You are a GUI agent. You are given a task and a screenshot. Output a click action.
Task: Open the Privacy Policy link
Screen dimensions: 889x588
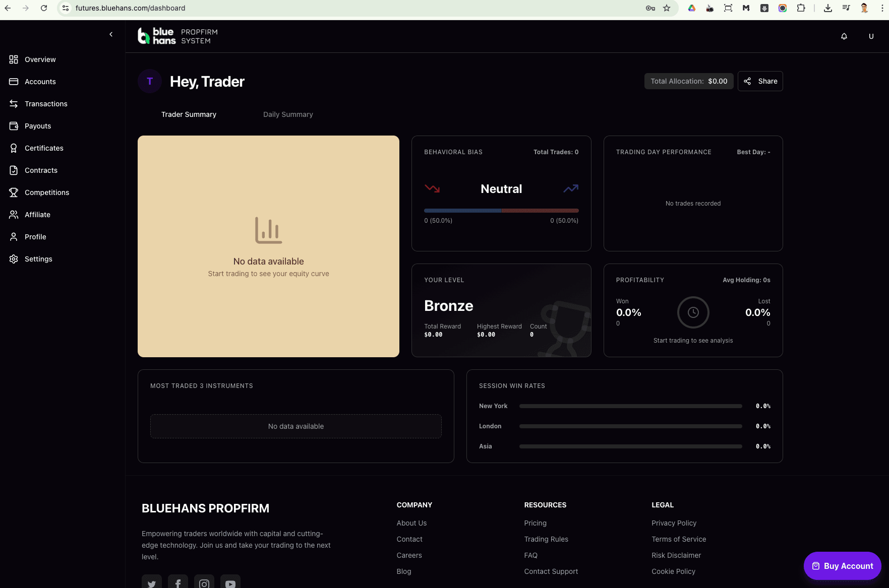(674, 523)
